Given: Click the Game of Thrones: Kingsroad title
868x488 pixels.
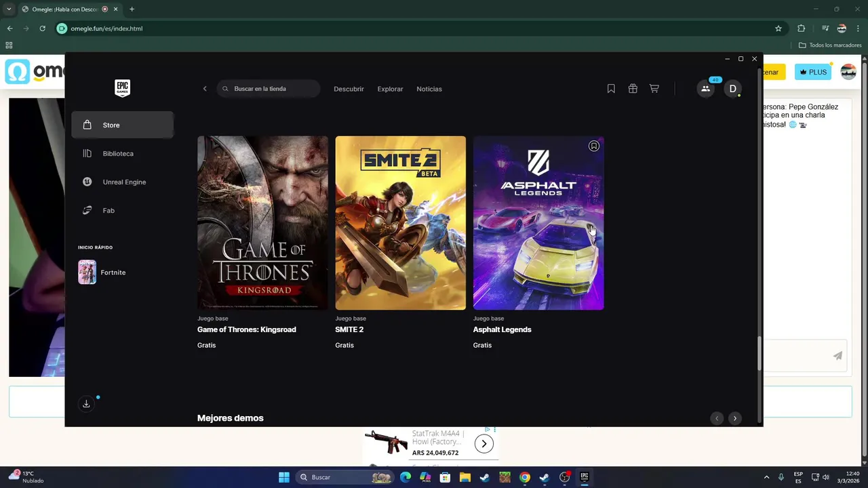Looking at the screenshot, I should [247, 329].
